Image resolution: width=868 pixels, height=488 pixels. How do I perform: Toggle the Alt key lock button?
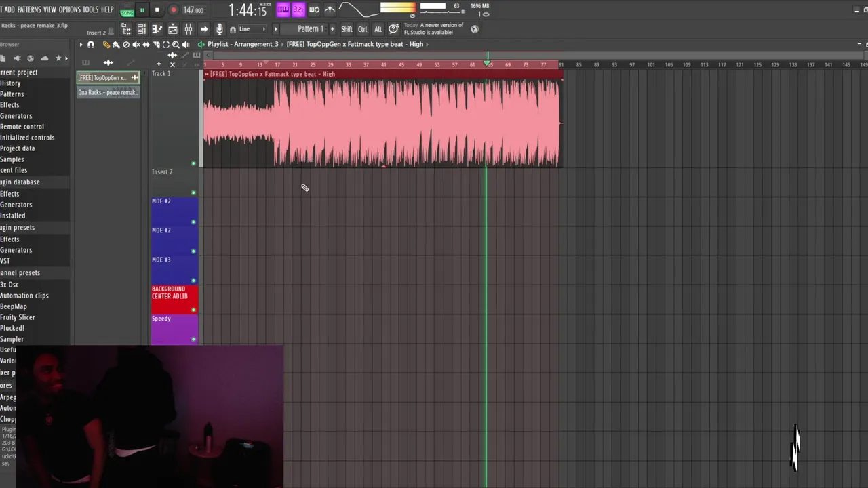click(x=378, y=29)
